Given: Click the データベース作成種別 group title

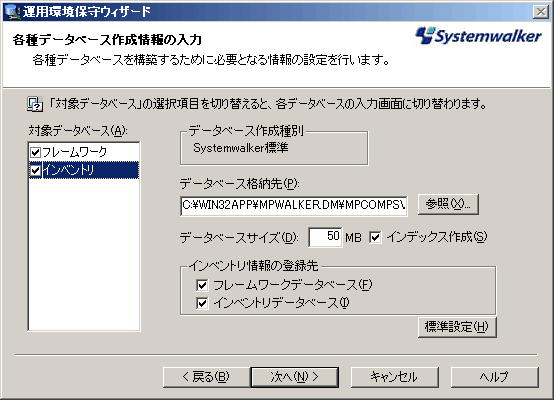Looking at the screenshot, I should point(246,131).
